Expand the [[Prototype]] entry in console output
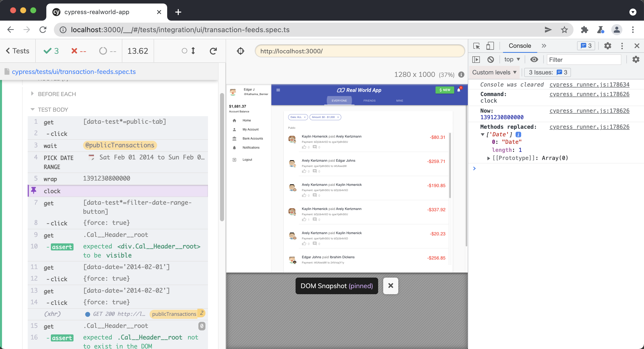 pyautogui.click(x=489, y=158)
